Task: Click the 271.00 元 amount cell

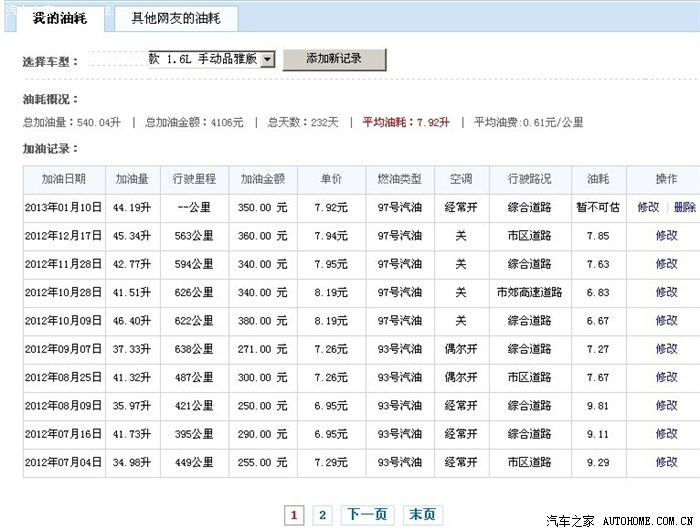Action: (x=262, y=349)
